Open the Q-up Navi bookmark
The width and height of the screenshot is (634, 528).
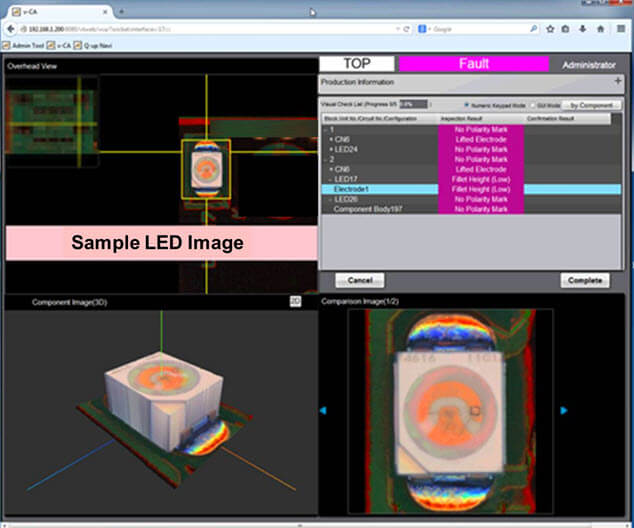click(x=100, y=46)
